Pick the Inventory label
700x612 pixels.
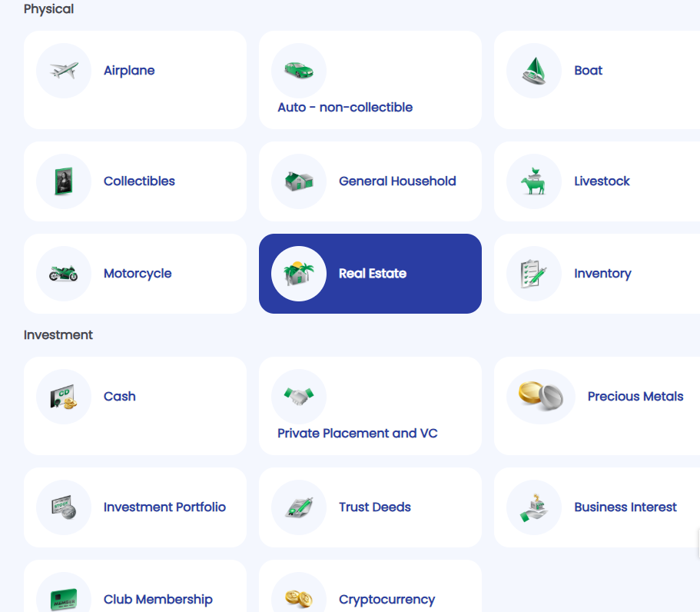click(602, 274)
